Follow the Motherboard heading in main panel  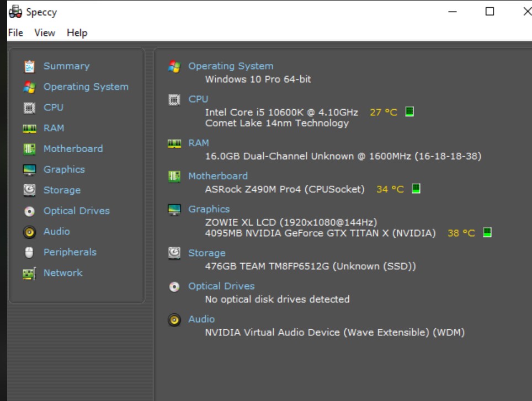pyautogui.click(x=218, y=176)
